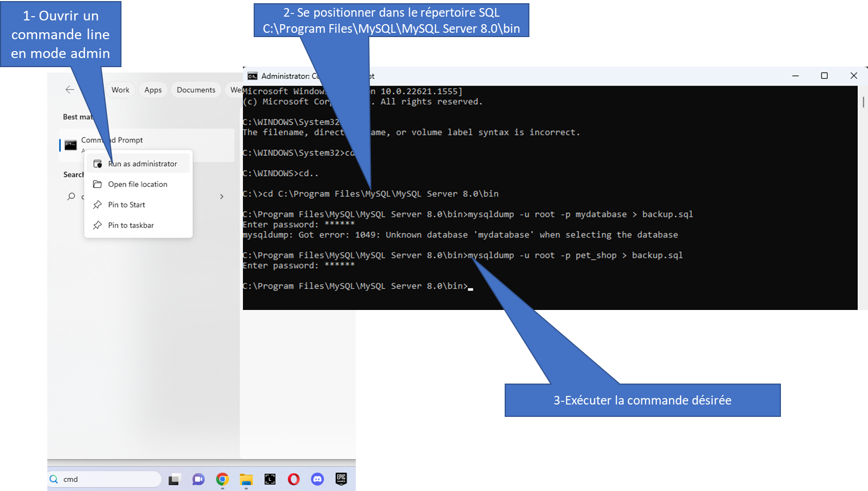
Task: Select the Command Prompt best match result
Action: coord(147,145)
